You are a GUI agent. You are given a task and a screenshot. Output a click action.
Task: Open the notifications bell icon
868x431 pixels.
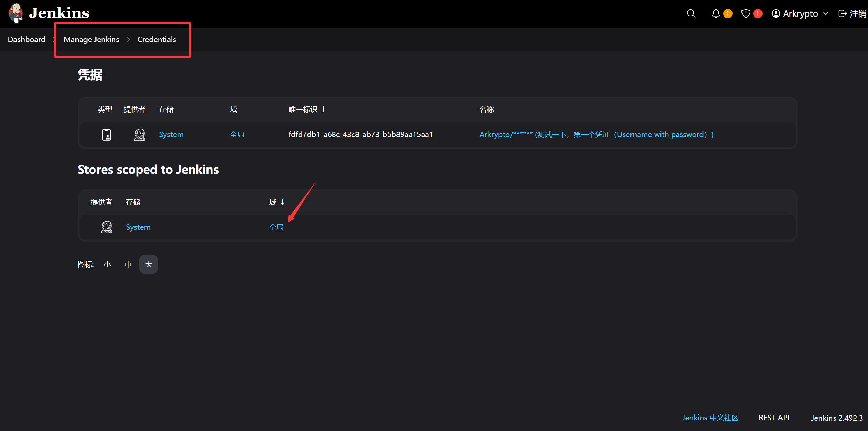pyautogui.click(x=716, y=13)
